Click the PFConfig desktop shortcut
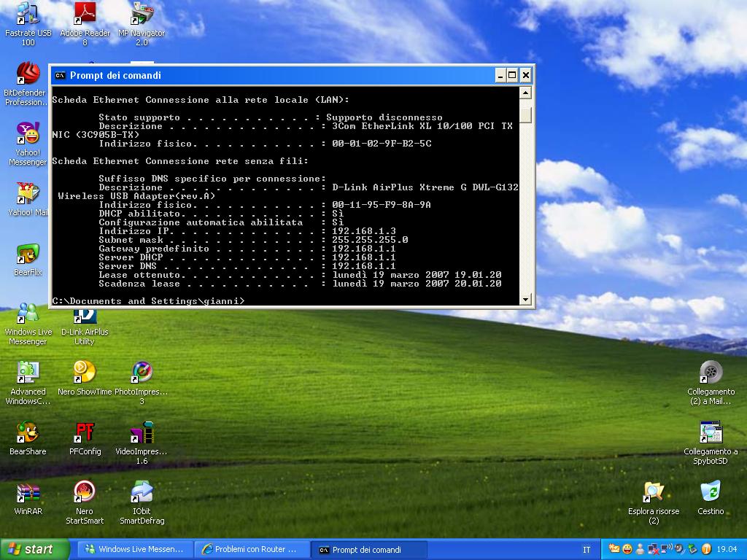Image resolution: width=747 pixels, height=560 pixels. click(x=85, y=438)
